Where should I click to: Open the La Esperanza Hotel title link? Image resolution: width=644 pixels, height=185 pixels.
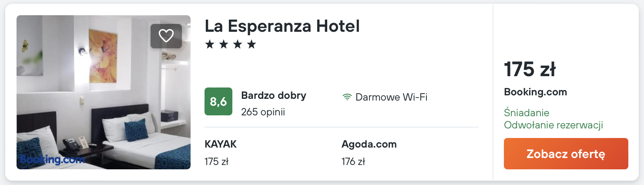[x=282, y=27]
